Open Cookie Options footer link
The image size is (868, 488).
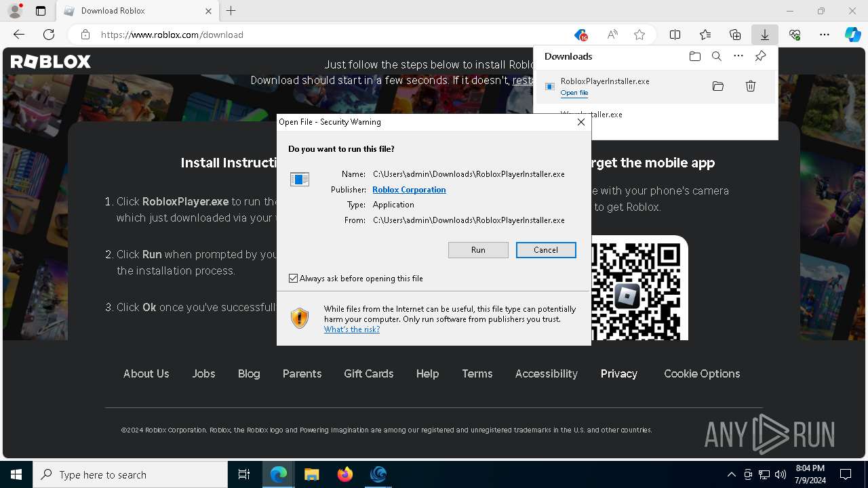(702, 373)
